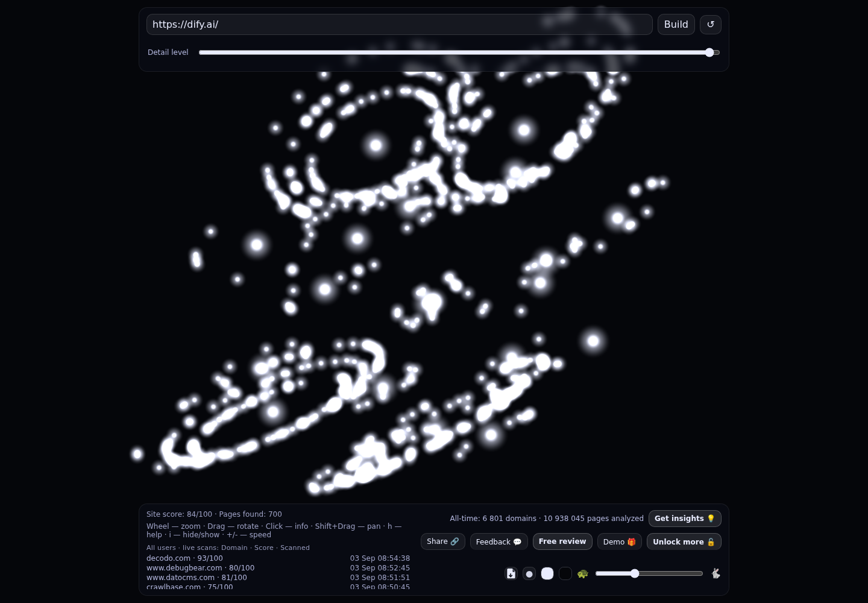Click the 'Detail level' label

168,52
